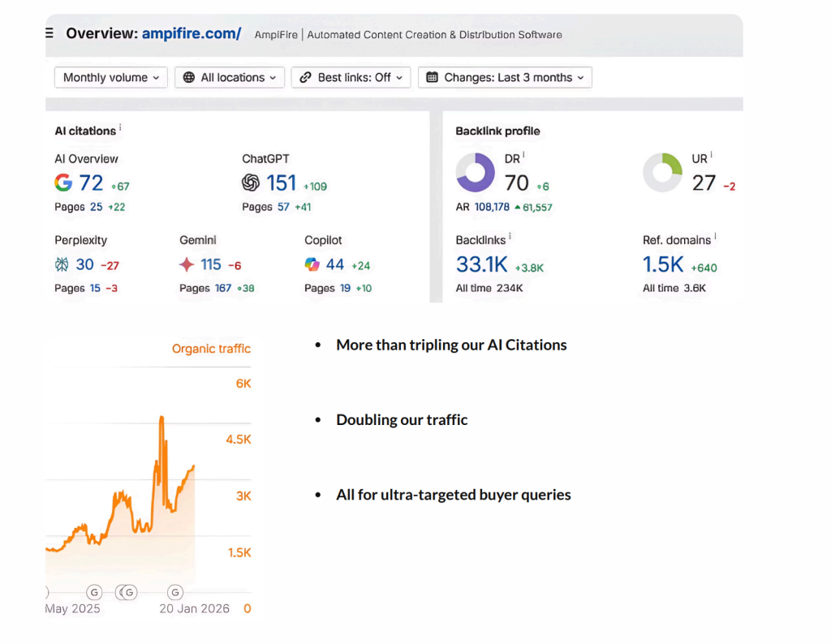
Task: Open the Backlinks value 33.1K
Action: click(x=482, y=264)
